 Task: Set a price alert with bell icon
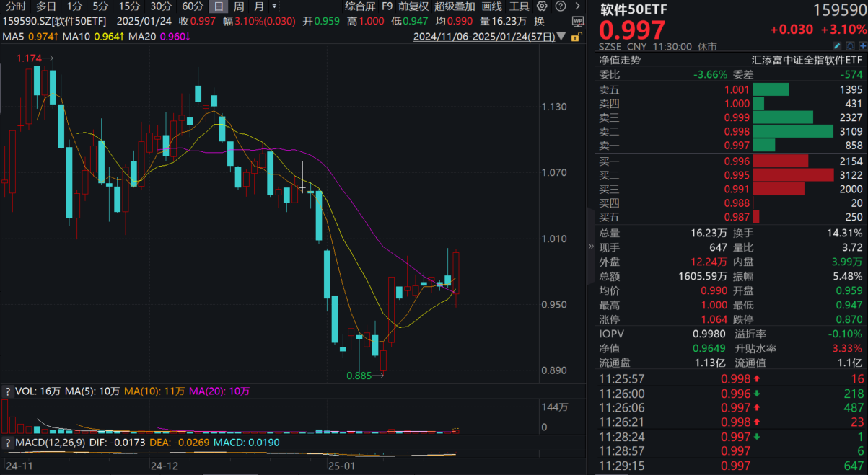click(x=851, y=46)
